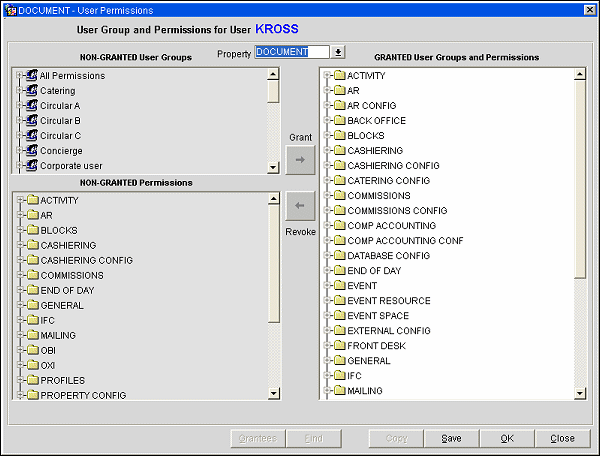The image size is (600, 456).
Task: Click the OK button
Action: click(x=507, y=438)
